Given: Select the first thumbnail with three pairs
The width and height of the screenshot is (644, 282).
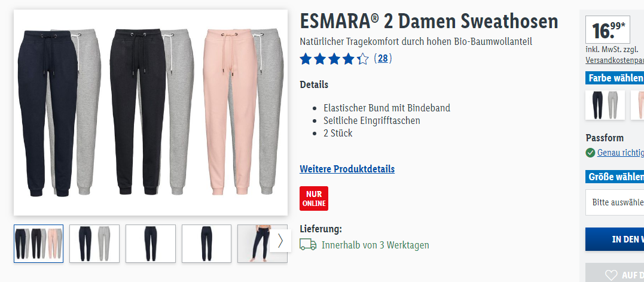Looking at the screenshot, I should coord(39,243).
